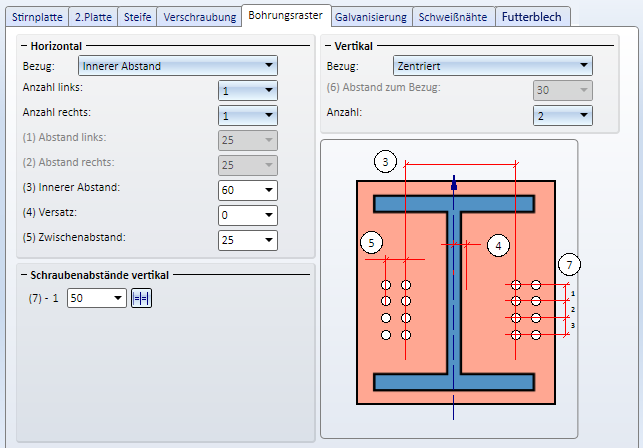The image size is (643, 448).
Task: Click the circled number 5 in diagram
Action: click(x=372, y=243)
